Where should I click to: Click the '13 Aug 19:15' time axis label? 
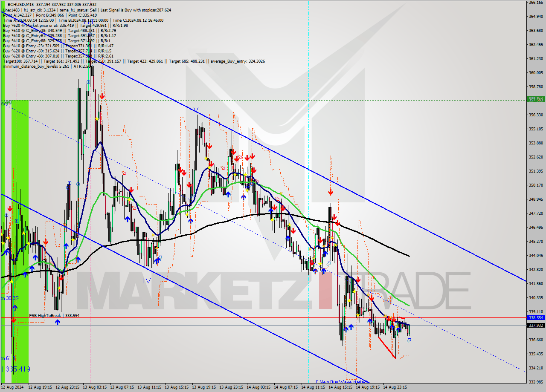(x=204, y=388)
